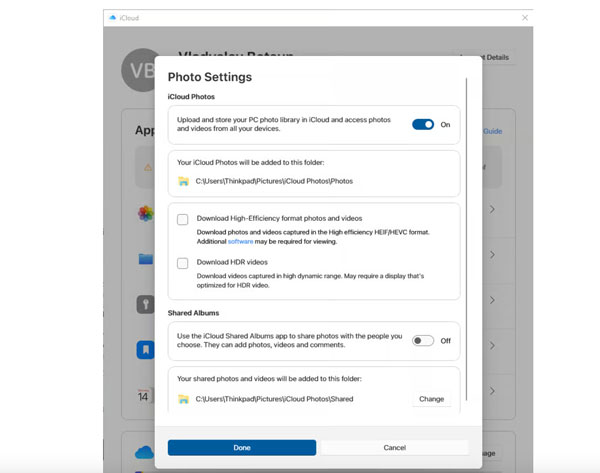
Task: Click the warning triangle icon in iCloud window
Action: tap(148, 167)
